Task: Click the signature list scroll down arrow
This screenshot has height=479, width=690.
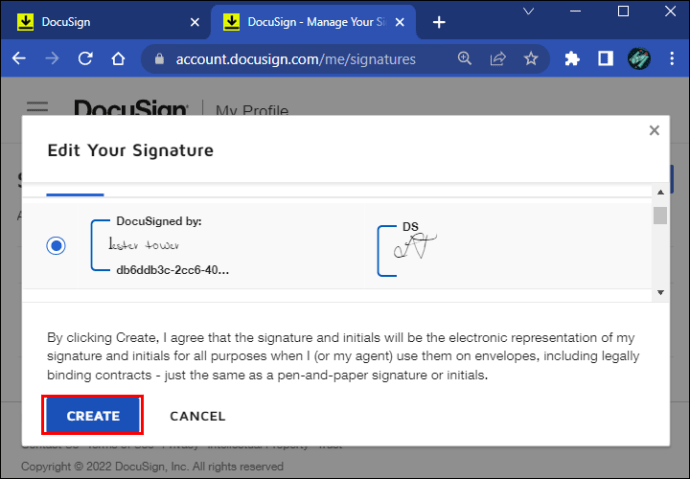Action: point(661,293)
